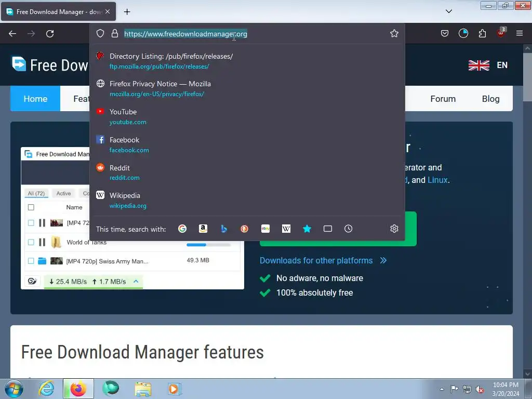Expand the list all tabs chevron
Image resolution: width=532 pixels, height=399 pixels.
coord(448,11)
